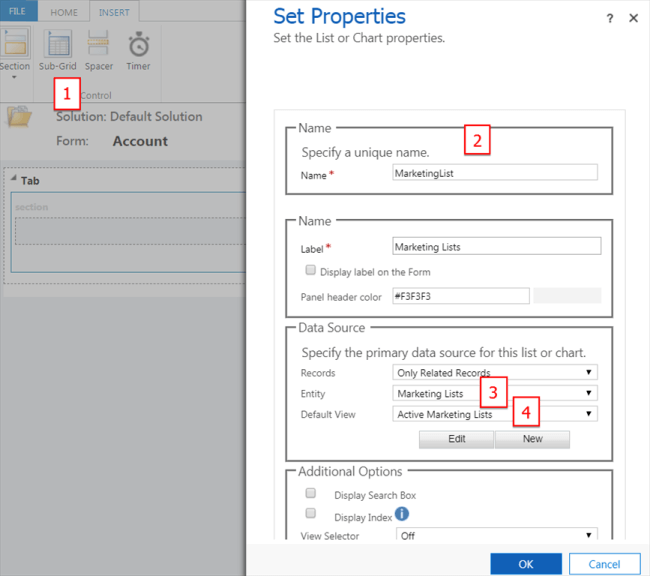650x576 pixels.
Task: Confirm with the OK button
Action: (526, 564)
